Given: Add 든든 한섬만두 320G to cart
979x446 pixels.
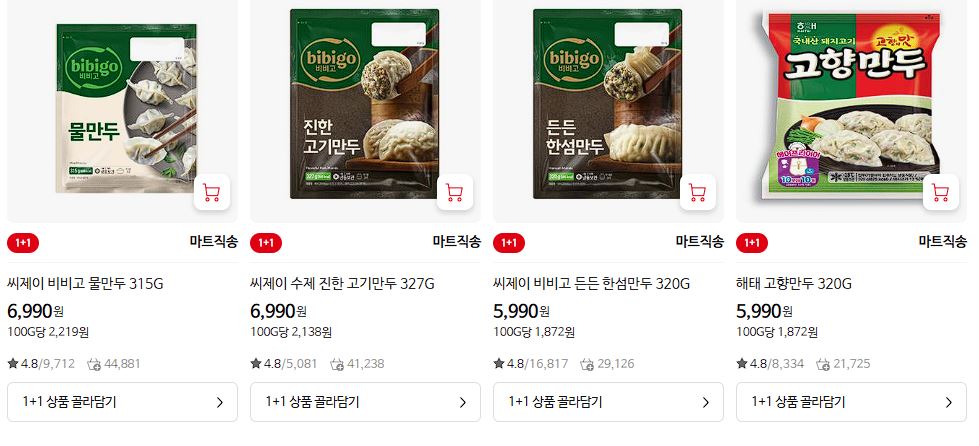Looking at the screenshot, I should click(x=697, y=192).
